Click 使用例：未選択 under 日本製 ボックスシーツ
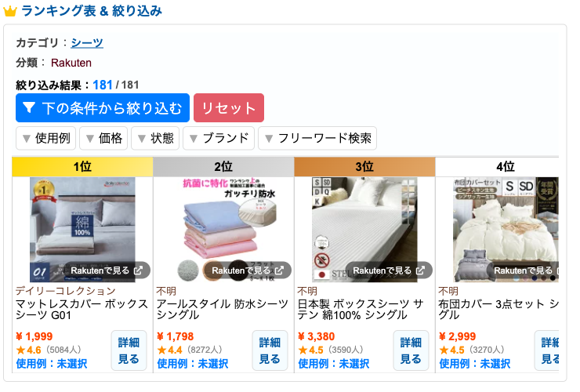This screenshot has height=392, width=580. (x=334, y=364)
